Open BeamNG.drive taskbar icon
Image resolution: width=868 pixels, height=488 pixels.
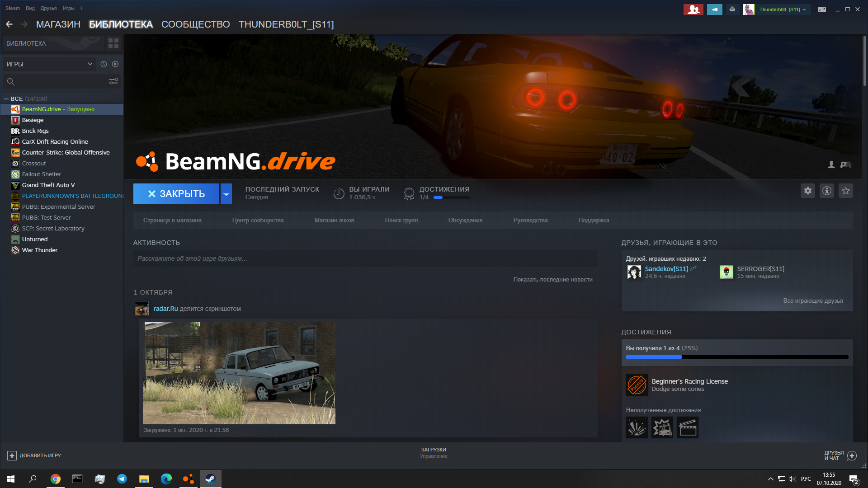pos(189,479)
